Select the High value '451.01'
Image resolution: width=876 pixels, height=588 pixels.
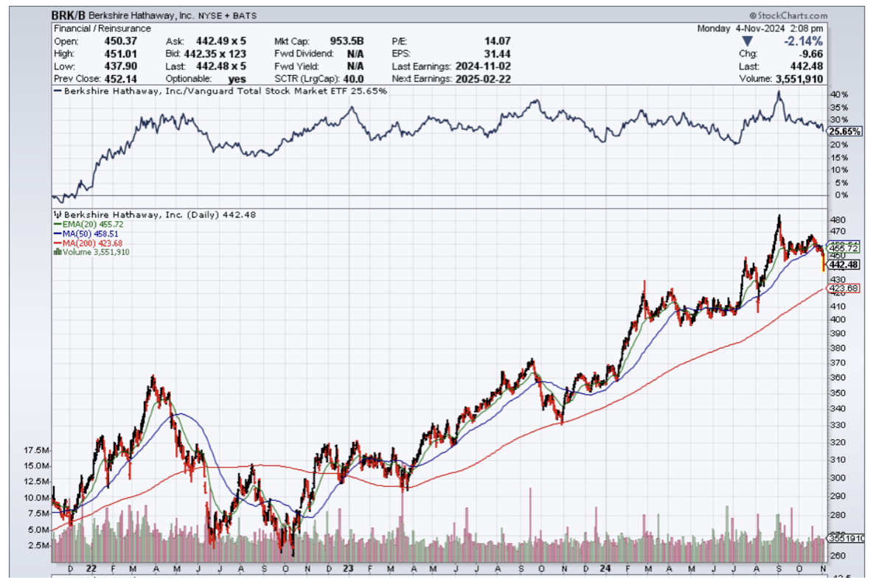pos(121,55)
